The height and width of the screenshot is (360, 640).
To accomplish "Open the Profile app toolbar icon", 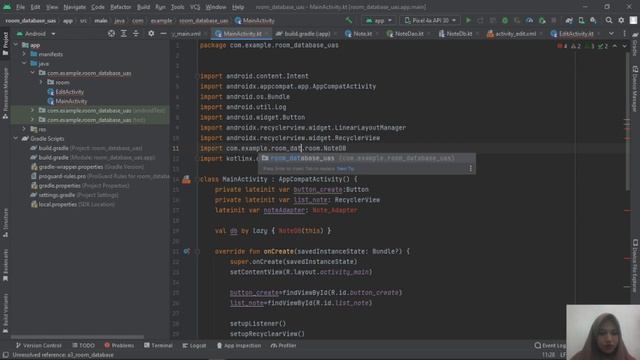I will point(529,20).
